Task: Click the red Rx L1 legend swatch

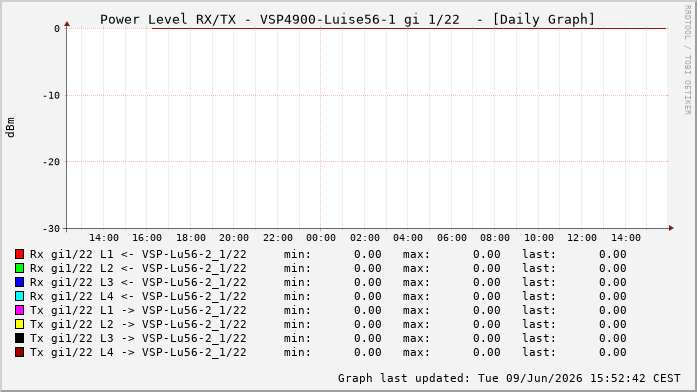Action: (19, 254)
